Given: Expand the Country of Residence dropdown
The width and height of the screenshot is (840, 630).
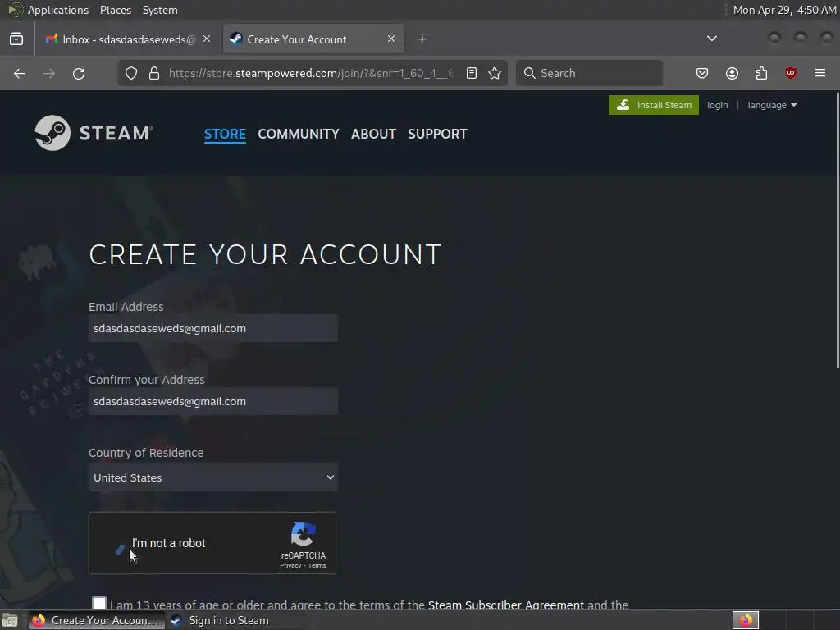Looking at the screenshot, I should [213, 477].
